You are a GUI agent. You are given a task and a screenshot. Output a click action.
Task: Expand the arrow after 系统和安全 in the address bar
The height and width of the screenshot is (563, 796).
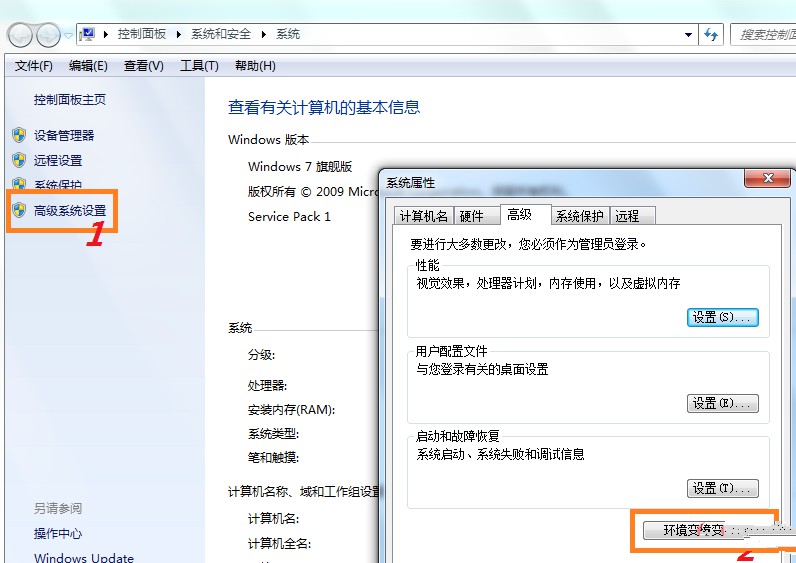tap(263, 35)
